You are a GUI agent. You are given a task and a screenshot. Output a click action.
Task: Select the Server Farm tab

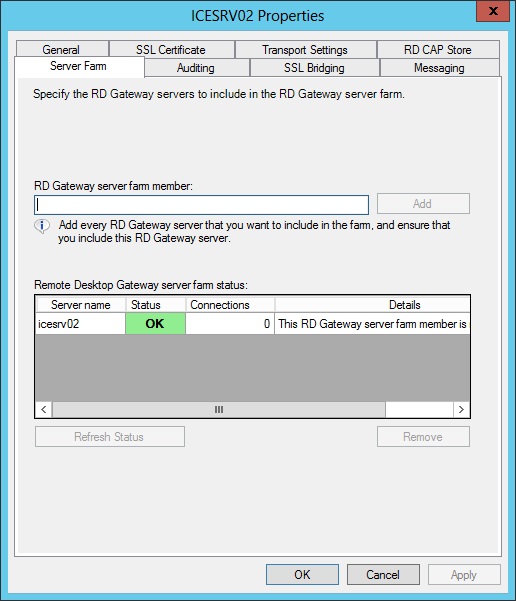coord(79,66)
